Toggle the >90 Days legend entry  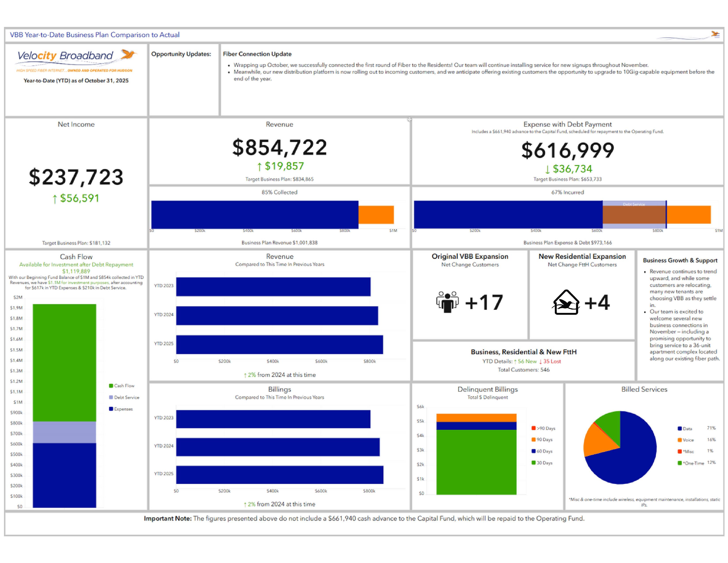click(x=543, y=428)
